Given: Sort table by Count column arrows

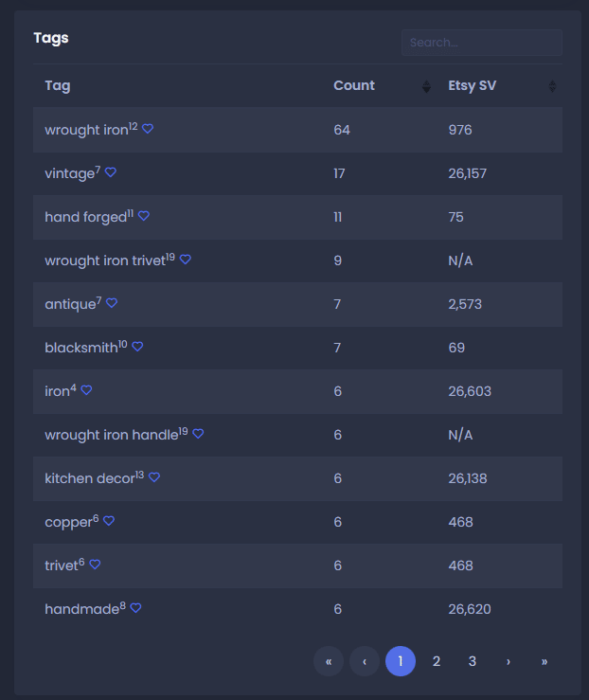Looking at the screenshot, I should pyautogui.click(x=426, y=86).
